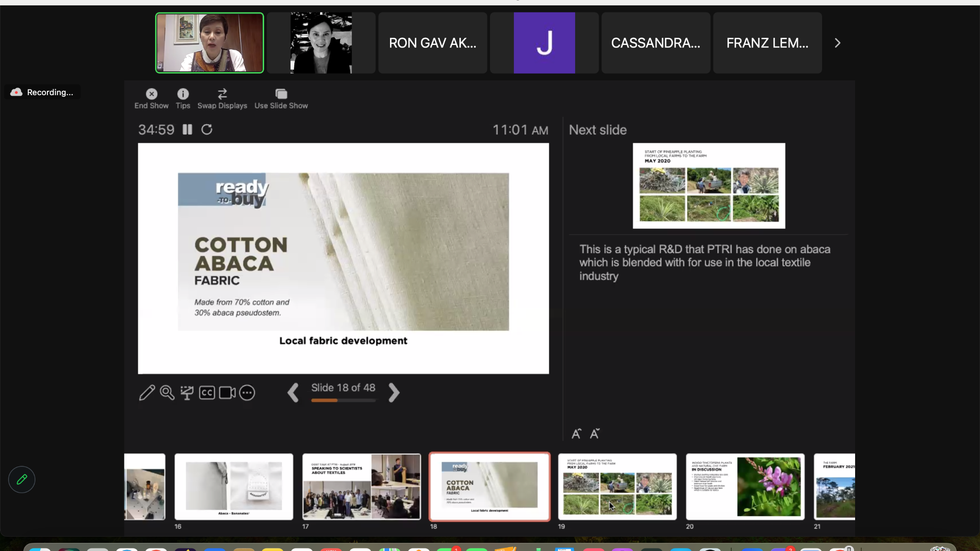Open the Tips info icon
The height and width of the screenshot is (551, 980).
coord(183,94)
